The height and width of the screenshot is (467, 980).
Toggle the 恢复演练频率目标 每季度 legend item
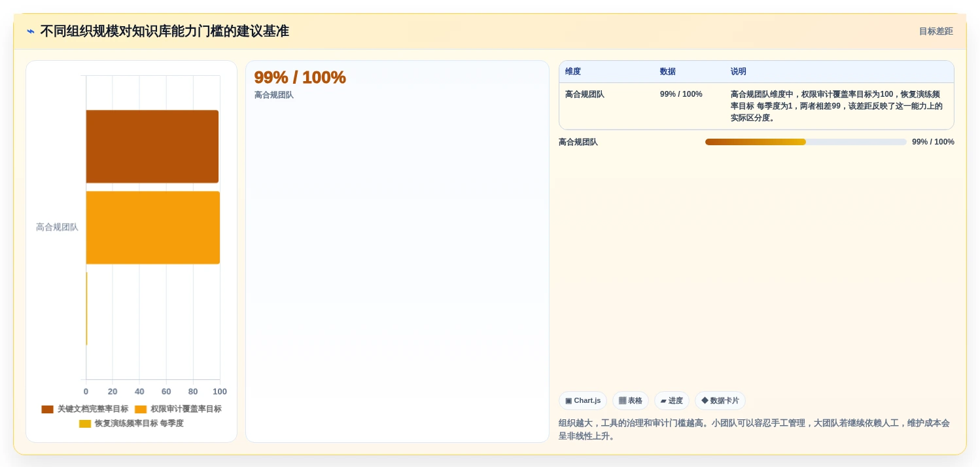point(131,423)
